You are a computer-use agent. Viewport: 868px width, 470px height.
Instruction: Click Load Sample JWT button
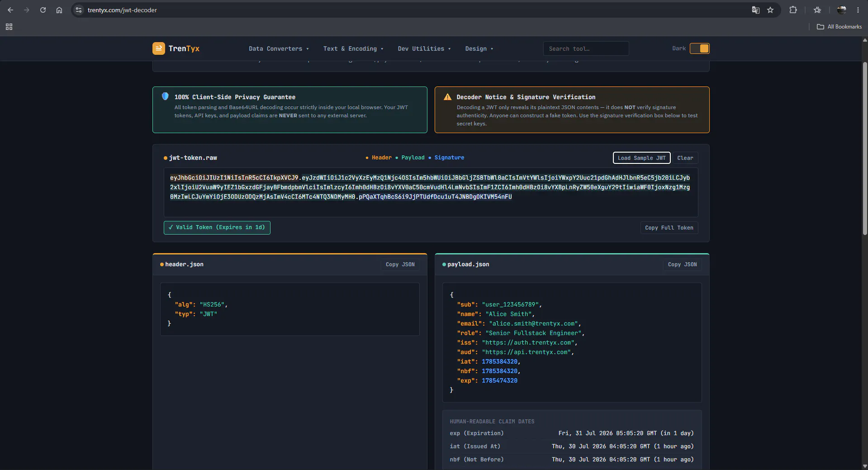[x=641, y=158]
